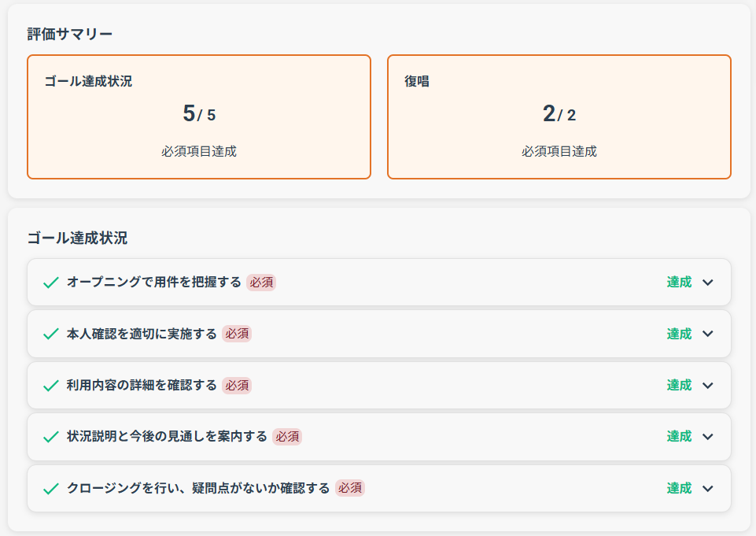Click 必須 badge on 利用内容の詳細 row
Viewport: 756px width, 536px height.
point(237,386)
